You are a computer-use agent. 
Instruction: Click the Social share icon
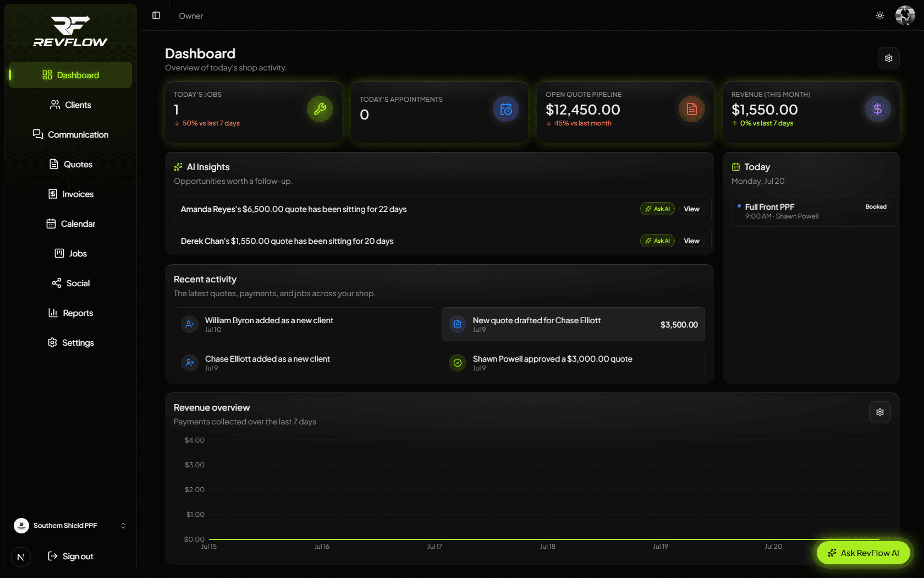[57, 283]
